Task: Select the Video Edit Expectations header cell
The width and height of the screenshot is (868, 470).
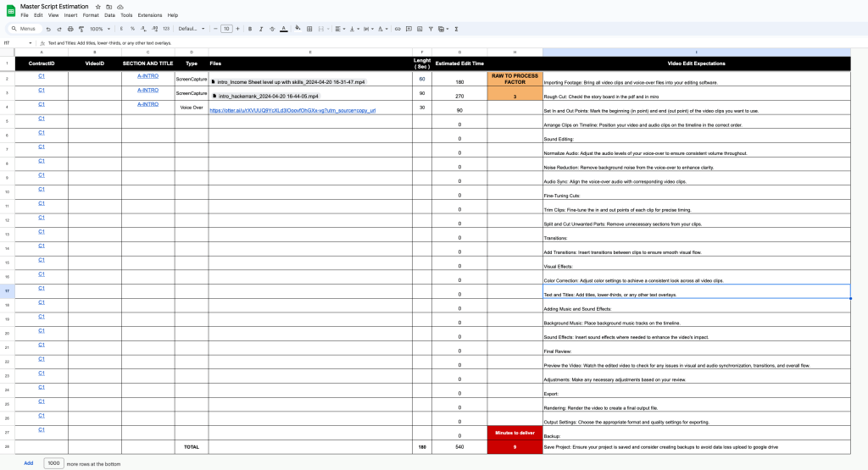Action: (x=697, y=64)
